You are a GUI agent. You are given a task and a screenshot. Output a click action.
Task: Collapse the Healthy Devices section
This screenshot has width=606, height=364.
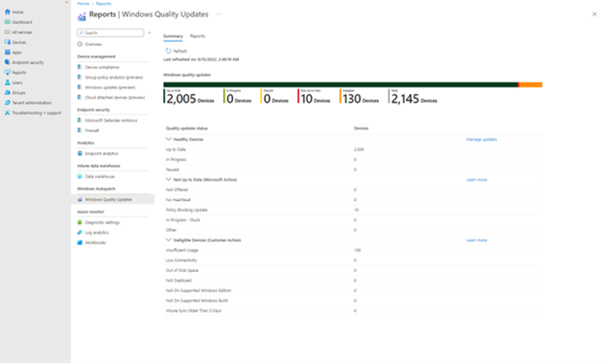169,139
